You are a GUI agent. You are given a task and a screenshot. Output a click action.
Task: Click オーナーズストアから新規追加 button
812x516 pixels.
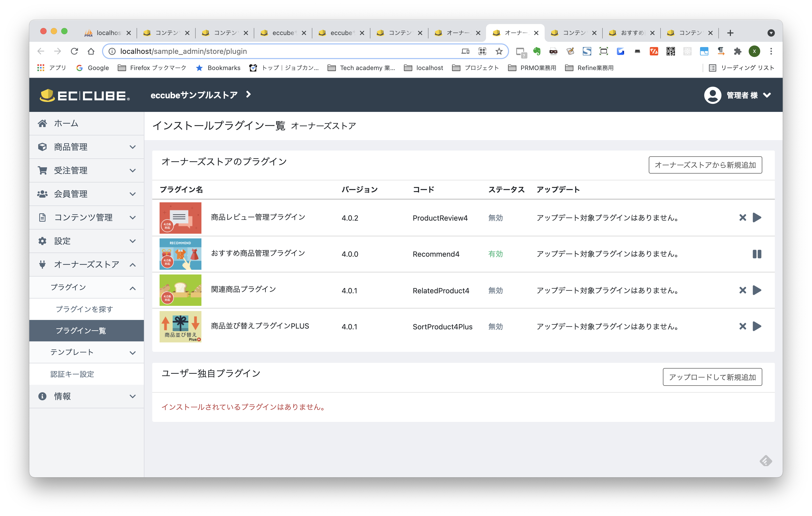coord(705,165)
